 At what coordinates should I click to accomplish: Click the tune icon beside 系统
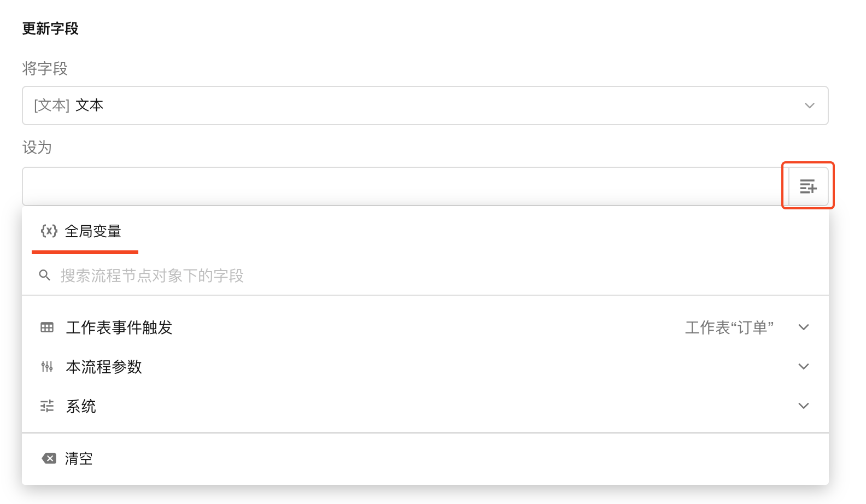pyautogui.click(x=47, y=406)
